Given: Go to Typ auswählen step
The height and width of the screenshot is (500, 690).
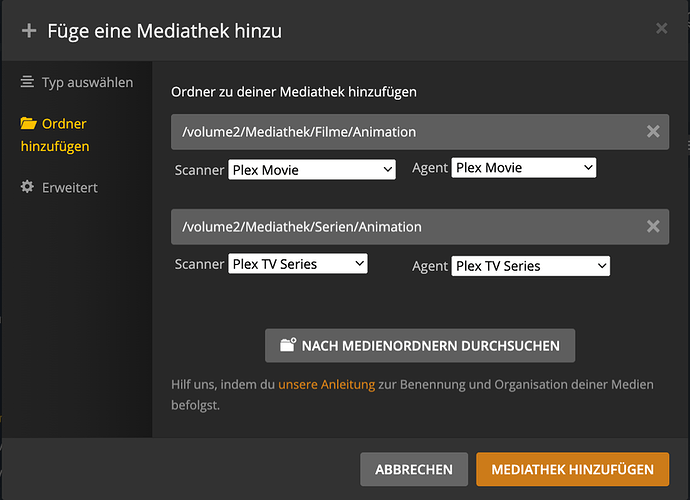Looking at the screenshot, I should click(87, 82).
